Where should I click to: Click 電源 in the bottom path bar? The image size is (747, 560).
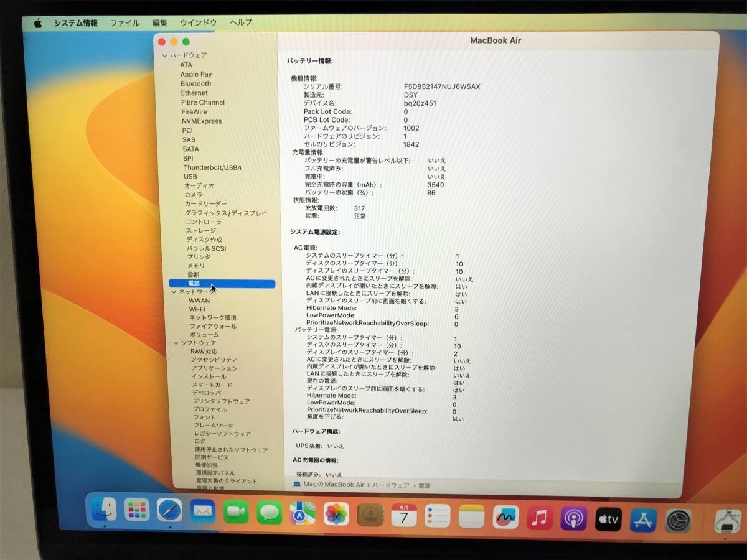click(x=424, y=485)
